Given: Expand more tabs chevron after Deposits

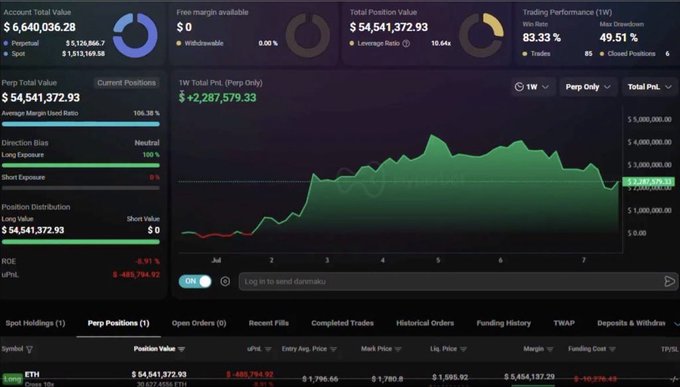Looking at the screenshot, I should [676, 324].
